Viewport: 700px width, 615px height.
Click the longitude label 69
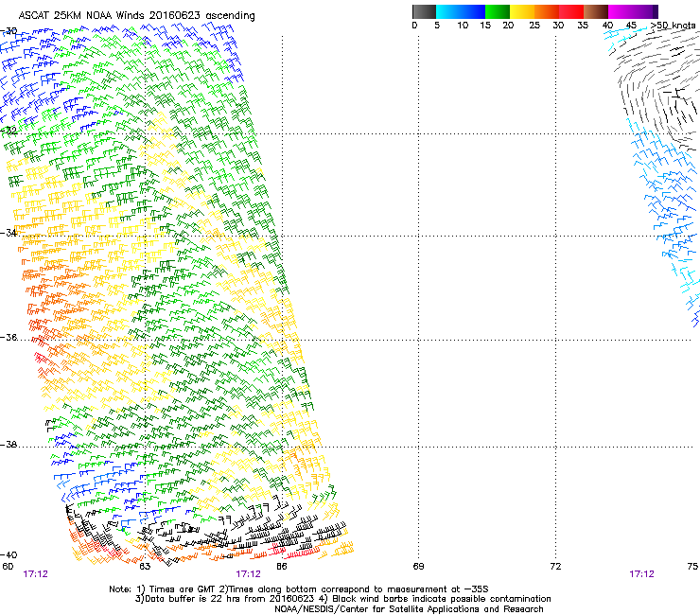418,567
